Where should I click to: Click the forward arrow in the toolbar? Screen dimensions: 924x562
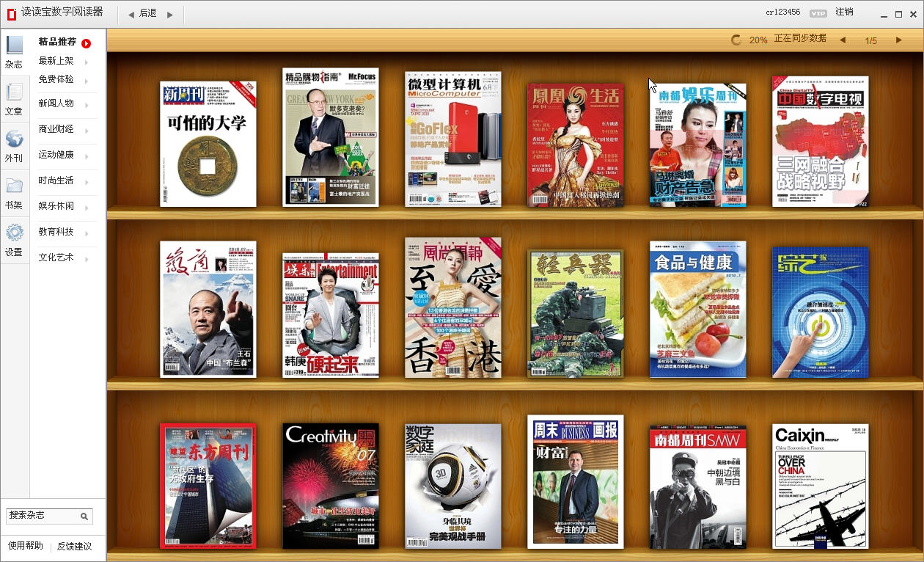coord(170,14)
